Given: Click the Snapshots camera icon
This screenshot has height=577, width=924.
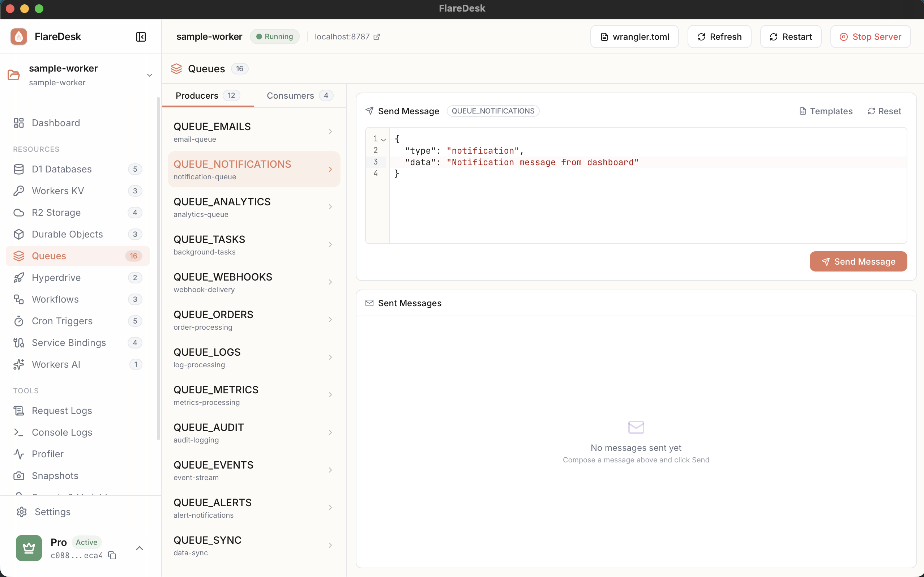Looking at the screenshot, I should [19, 475].
